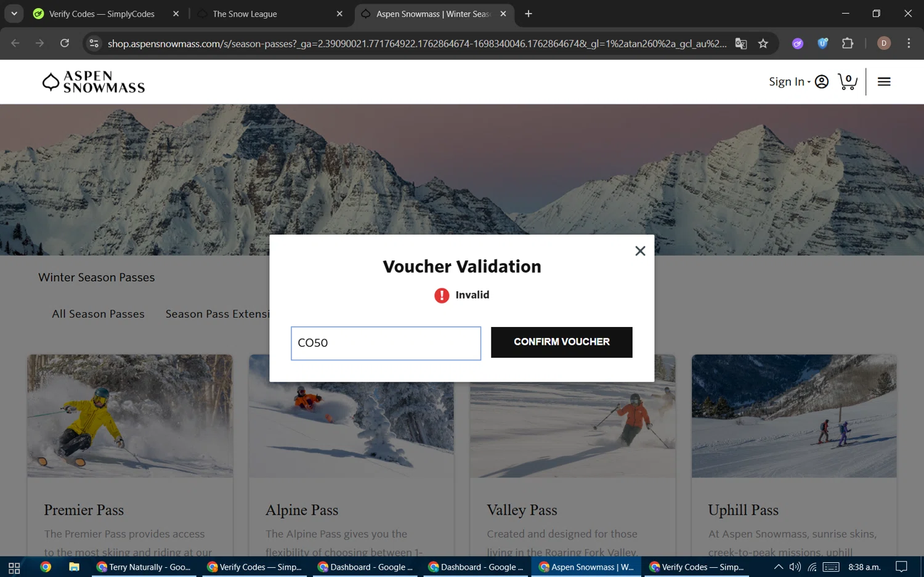The image size is (924, 577).
Task: Open touch keyboard tray icon
Action: (831, 567)
